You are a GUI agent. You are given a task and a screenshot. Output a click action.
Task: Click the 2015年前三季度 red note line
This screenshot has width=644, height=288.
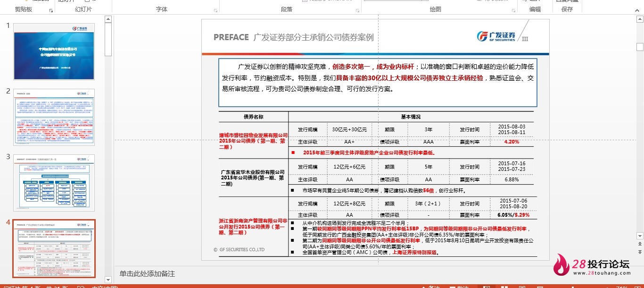pos(369,152)
